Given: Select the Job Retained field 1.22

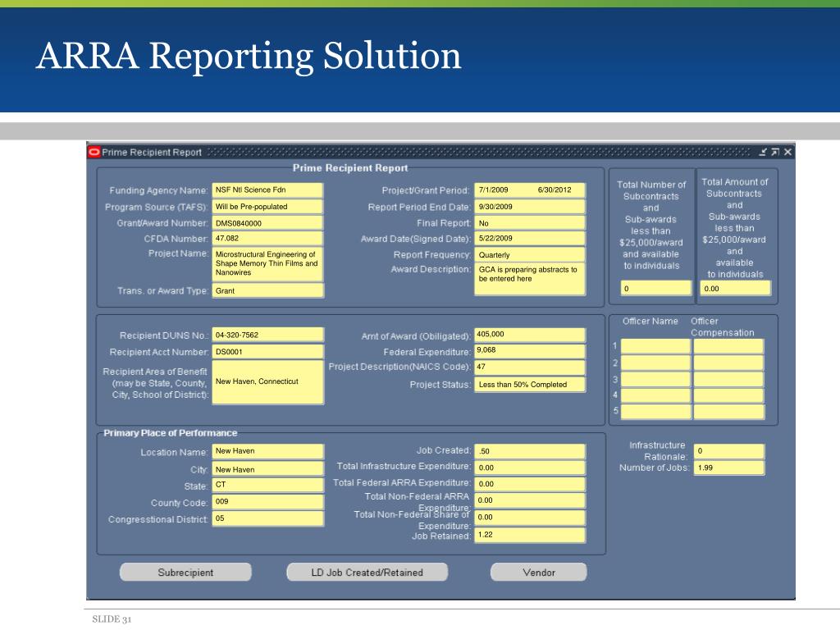Looking at the screenshot, I should 530,535.
